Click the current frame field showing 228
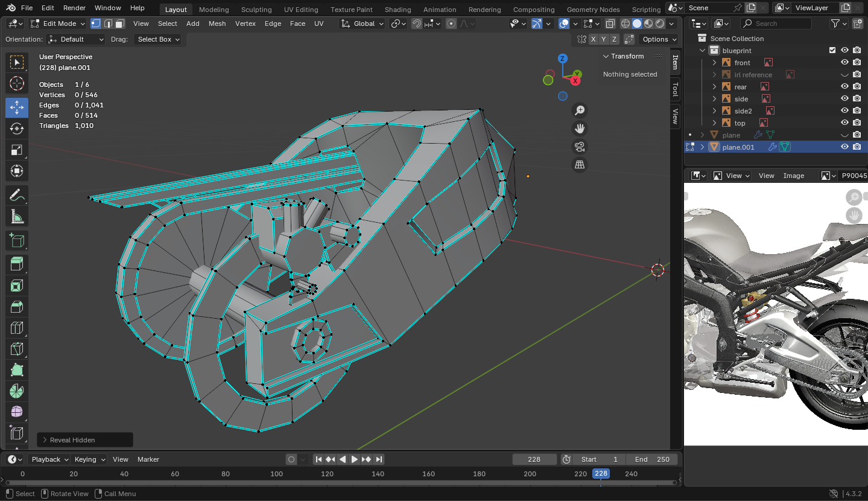Image resolution: width=868 pixels, height=501 pixels. pos(534,459)
